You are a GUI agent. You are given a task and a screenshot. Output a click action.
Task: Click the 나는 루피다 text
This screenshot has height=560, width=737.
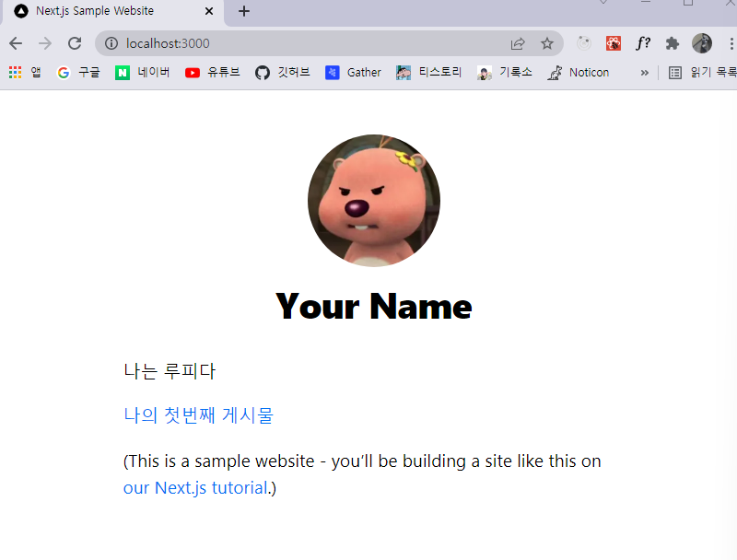pos(170,371)
